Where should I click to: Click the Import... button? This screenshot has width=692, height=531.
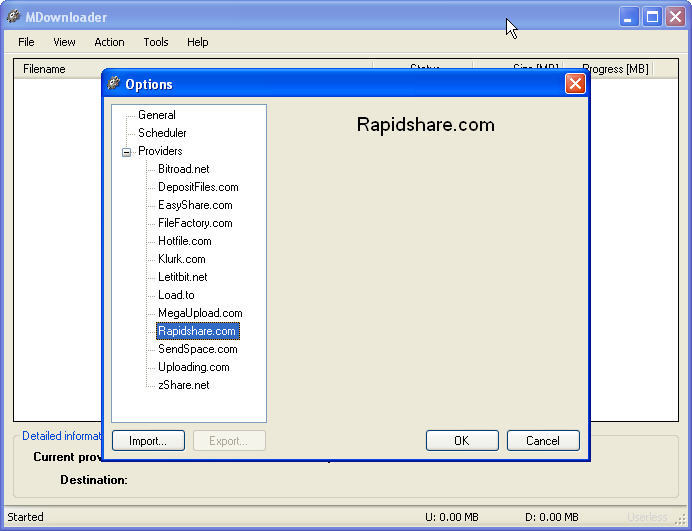point(148,441)
